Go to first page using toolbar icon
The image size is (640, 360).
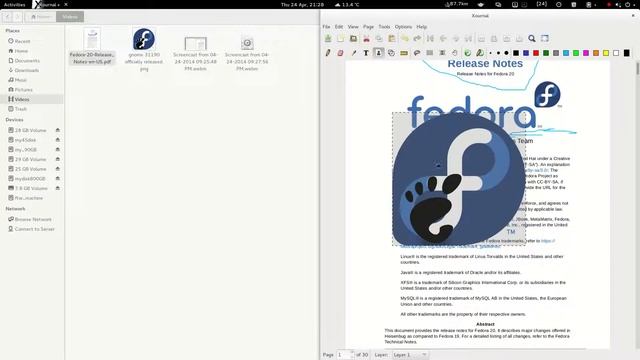click(430, 38)
